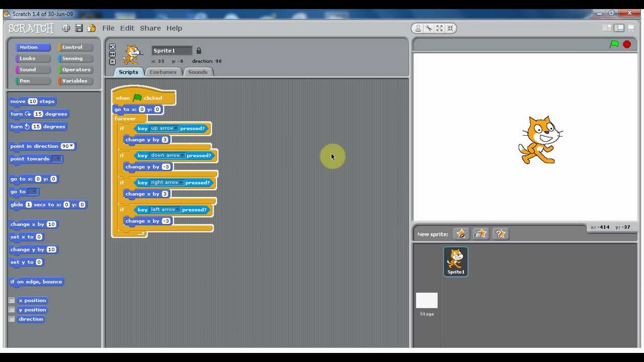Open the File menu
644x362 pixels.
coord(108,28)
